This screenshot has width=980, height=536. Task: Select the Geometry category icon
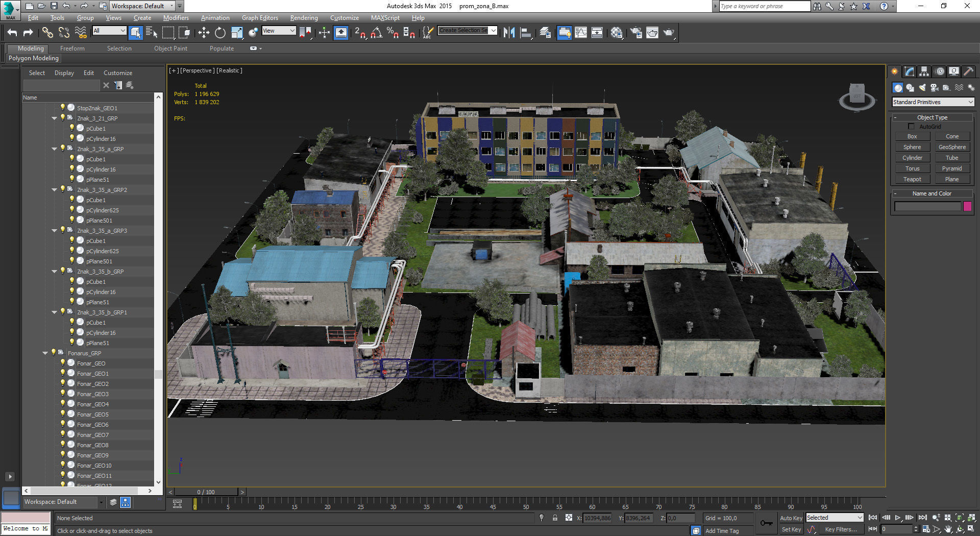coord(898,88)
